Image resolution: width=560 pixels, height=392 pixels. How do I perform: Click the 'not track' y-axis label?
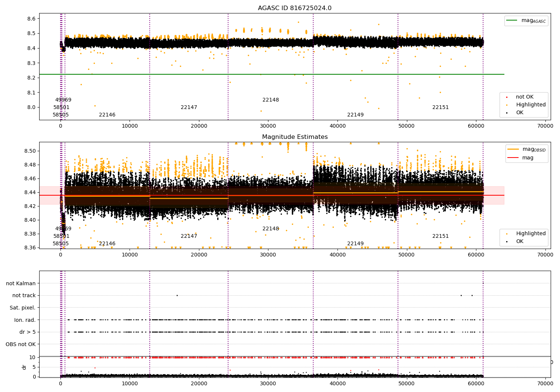click(24, 295)
